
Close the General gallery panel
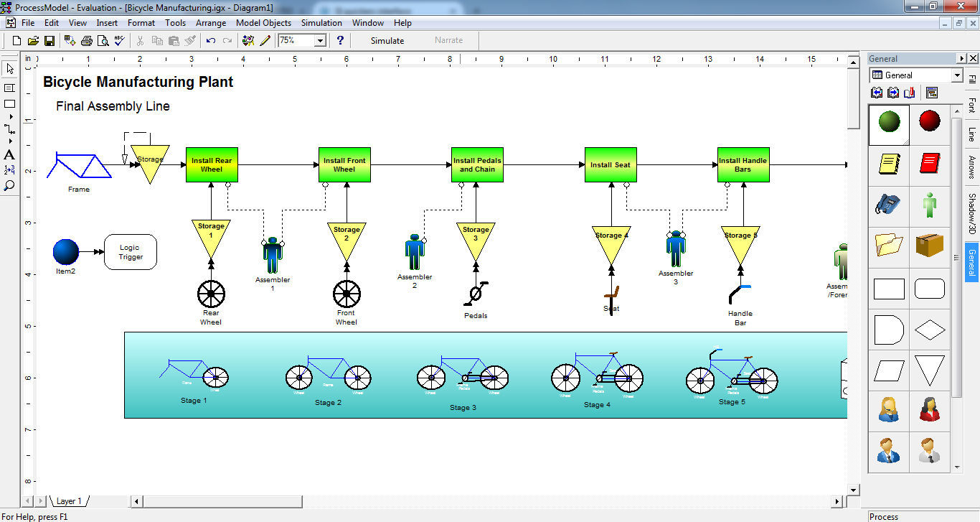tap(974, 59)
